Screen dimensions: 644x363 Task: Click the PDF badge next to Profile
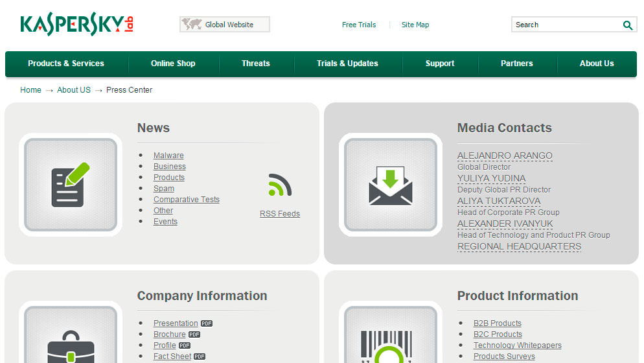click(185, 345)
